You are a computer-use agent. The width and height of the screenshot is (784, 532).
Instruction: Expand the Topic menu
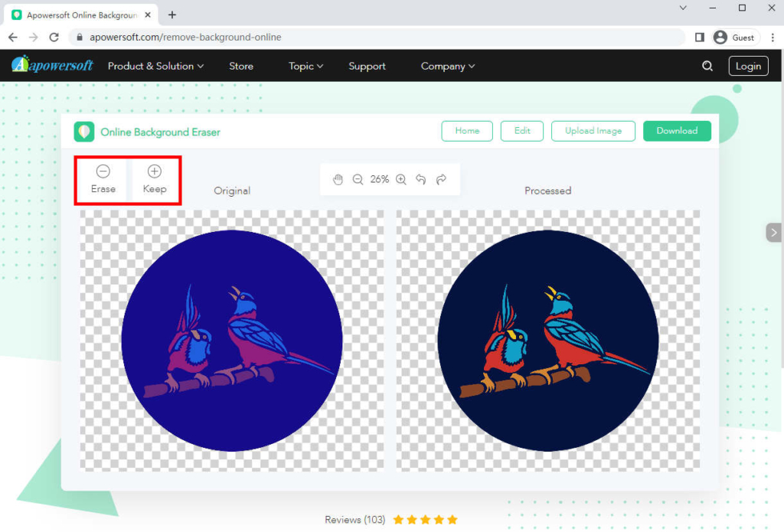[305, 66]
